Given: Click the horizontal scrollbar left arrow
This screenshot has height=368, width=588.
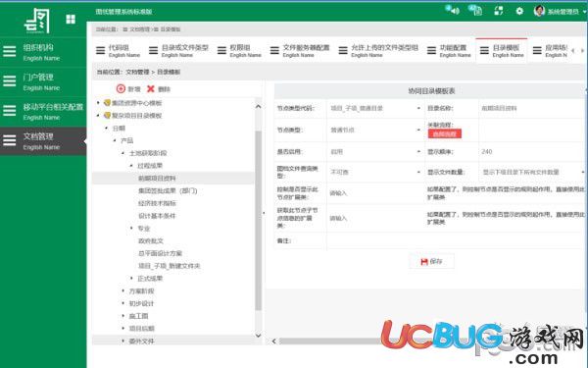Looking at the screenshot, I should coord(273,341).
